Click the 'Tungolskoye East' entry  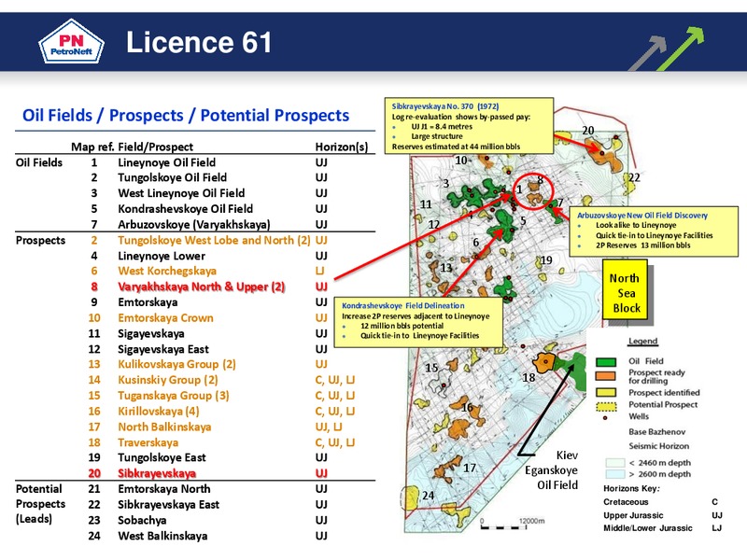pyautogui.click(x=162, y=457)
